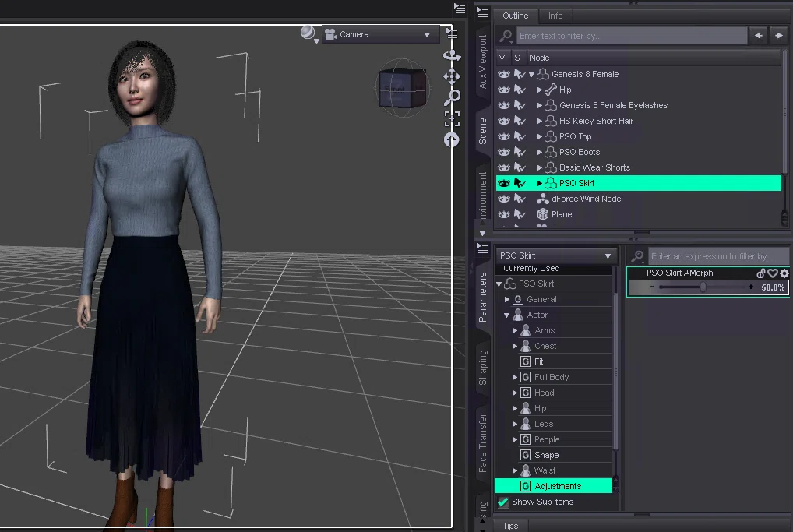
Task: Expand the PSO Skirt scene node
Action: (540, 183)
